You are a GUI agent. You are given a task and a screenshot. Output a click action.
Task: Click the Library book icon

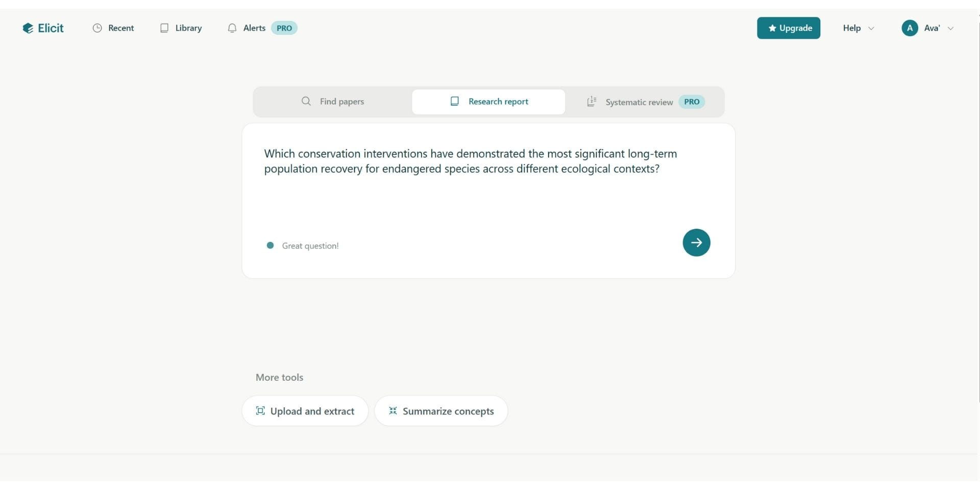tap(164, 28)
